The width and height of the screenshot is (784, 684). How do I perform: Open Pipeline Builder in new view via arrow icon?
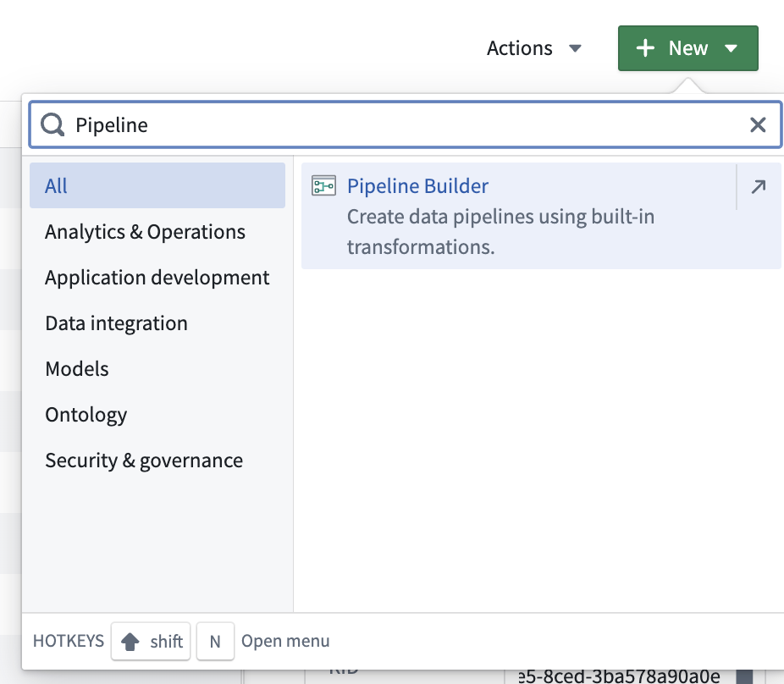pyautogui.click(x=757, y=185)
